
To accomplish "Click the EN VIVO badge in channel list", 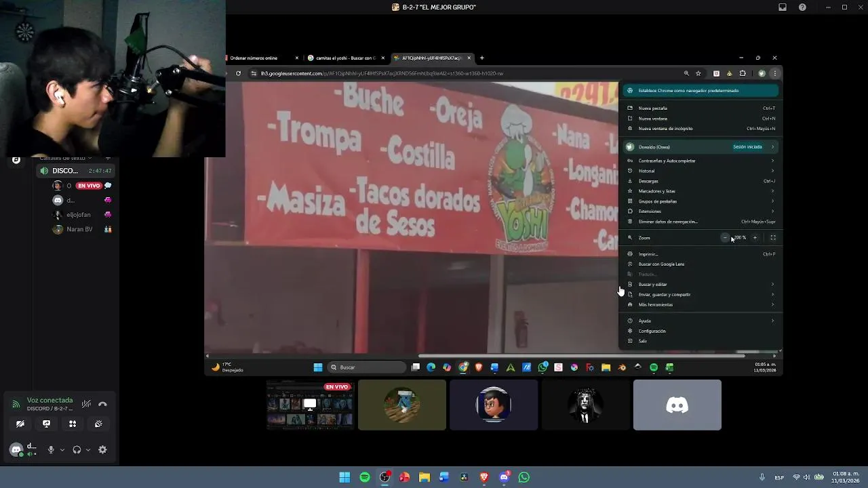I will click(89, 186).
